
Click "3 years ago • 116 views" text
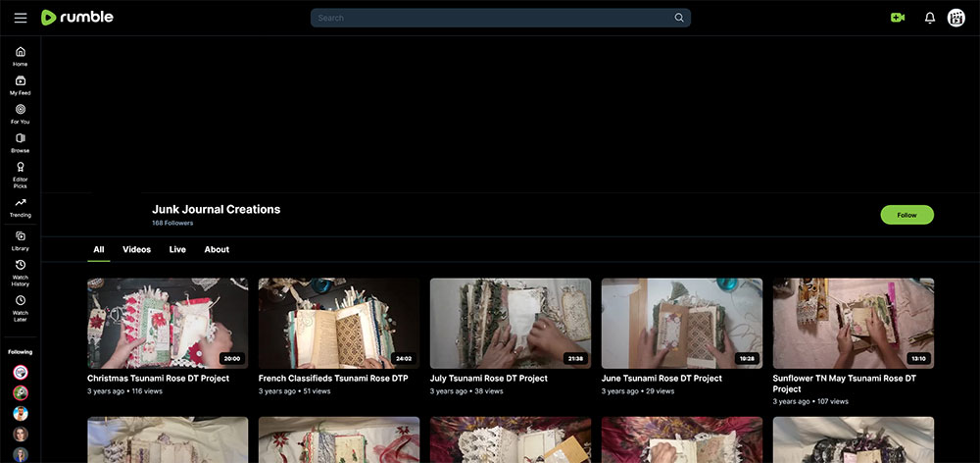125,391
